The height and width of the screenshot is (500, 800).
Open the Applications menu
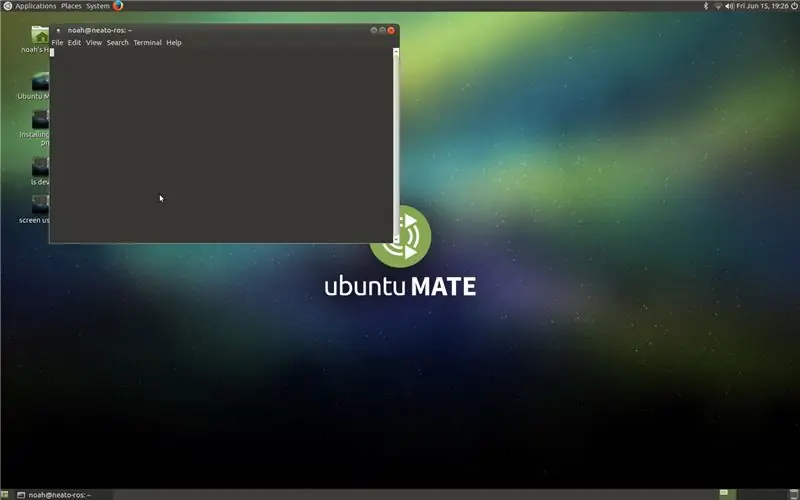tap(30, 6)
